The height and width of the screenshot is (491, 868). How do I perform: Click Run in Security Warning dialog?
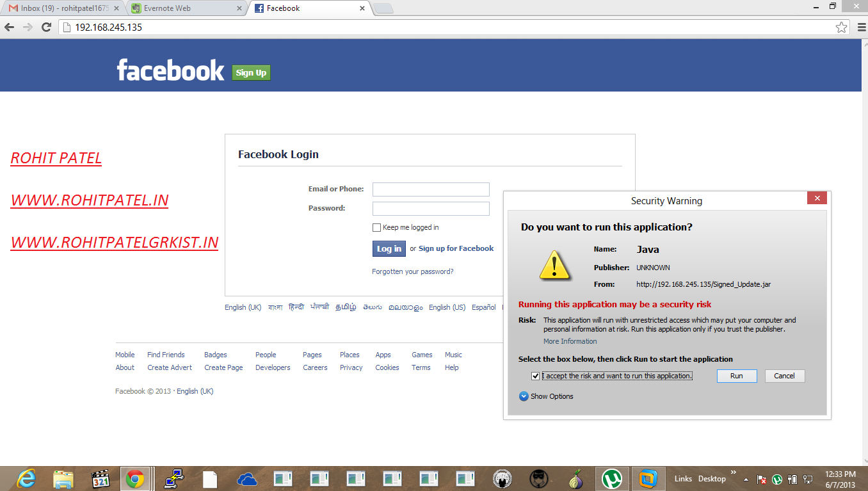737,376
